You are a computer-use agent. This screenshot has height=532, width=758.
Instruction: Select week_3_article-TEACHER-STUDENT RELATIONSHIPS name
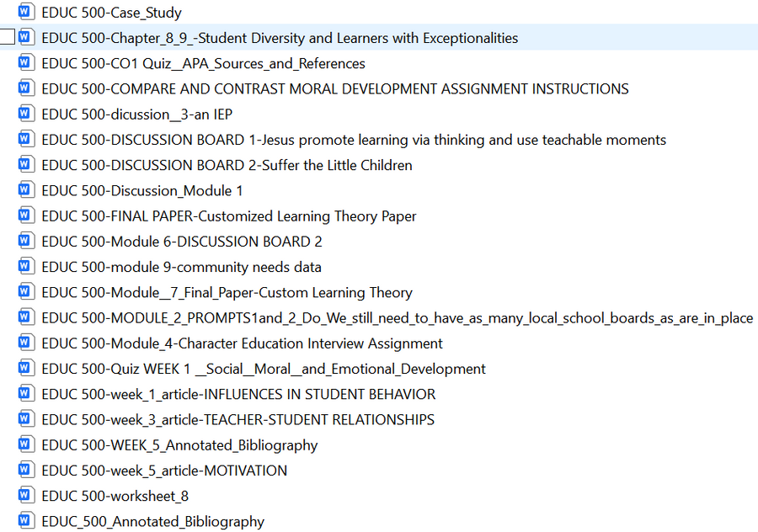pyautogui.click(x=238, y=420)
